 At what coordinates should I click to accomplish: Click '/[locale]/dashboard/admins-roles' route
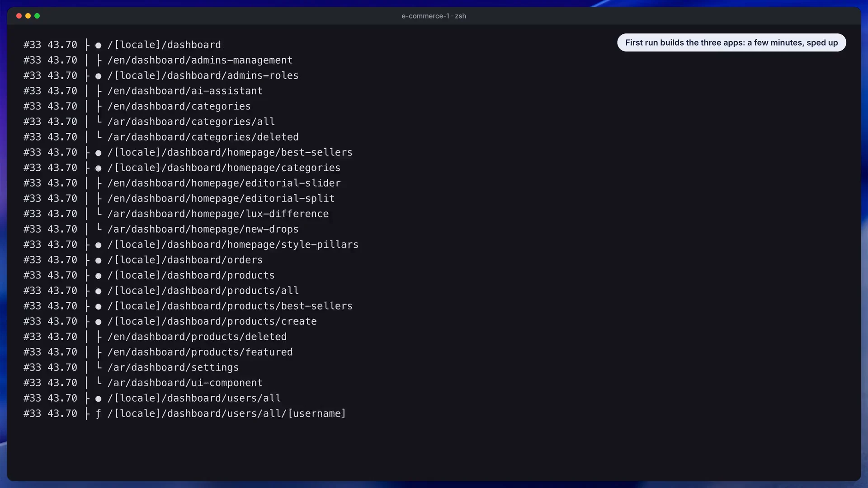click(x=203, y=75)
